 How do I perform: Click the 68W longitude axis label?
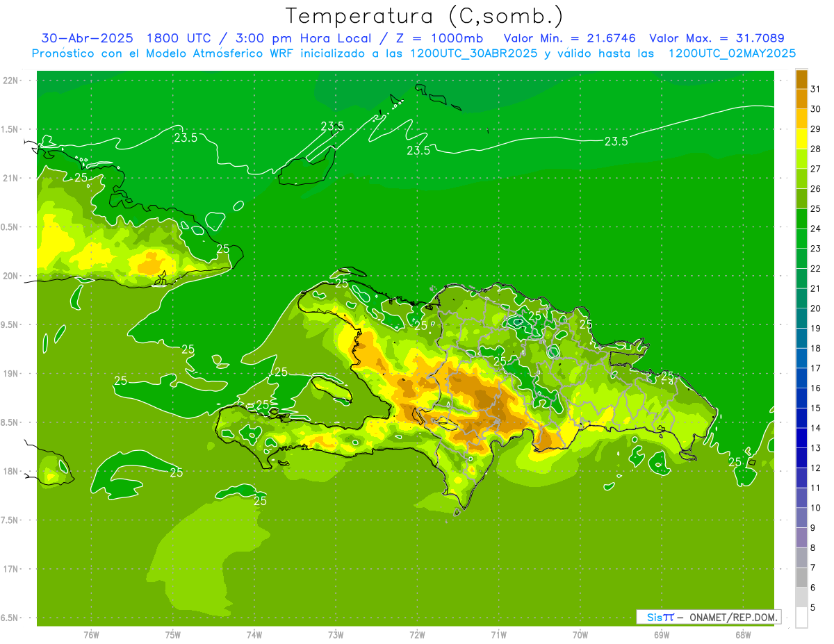click(743, 635)
